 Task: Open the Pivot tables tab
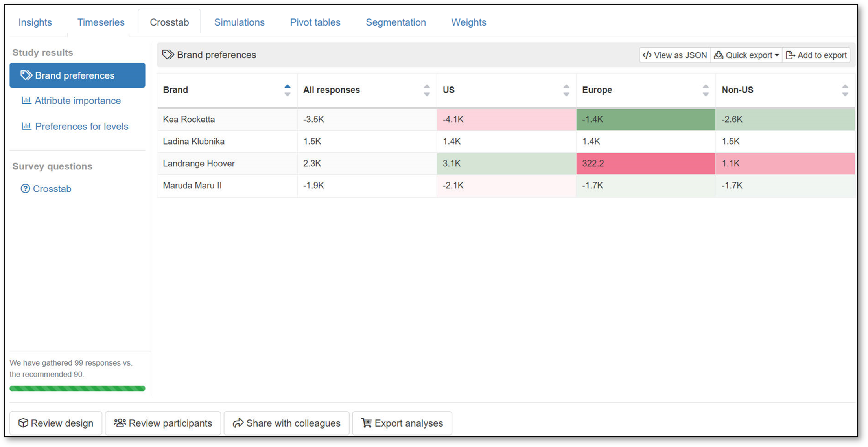315,22
